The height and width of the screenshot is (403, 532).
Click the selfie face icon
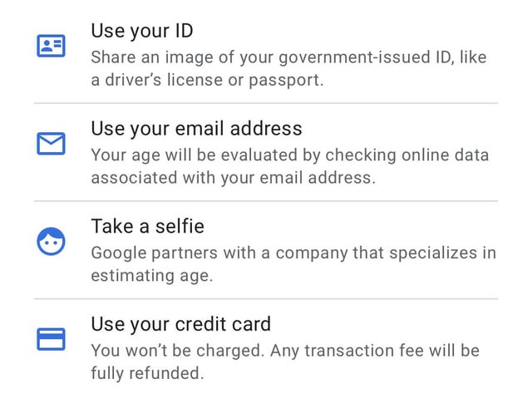coord(51,241)
